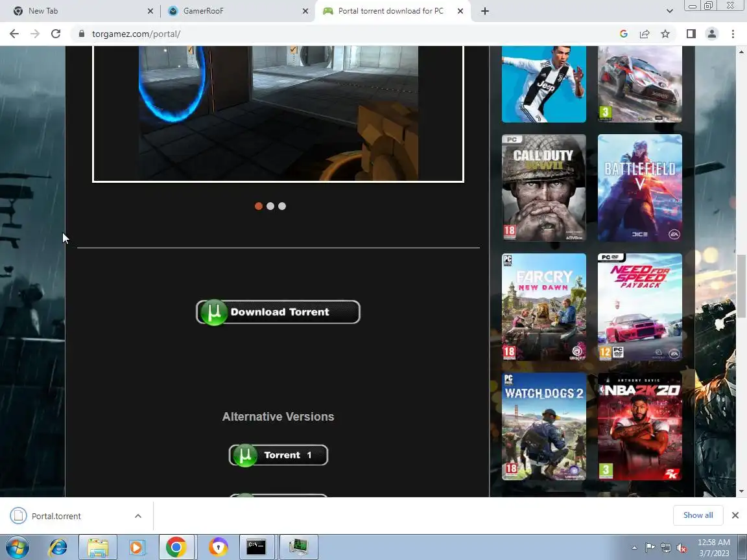Open a new browser tab

[484, 11]
